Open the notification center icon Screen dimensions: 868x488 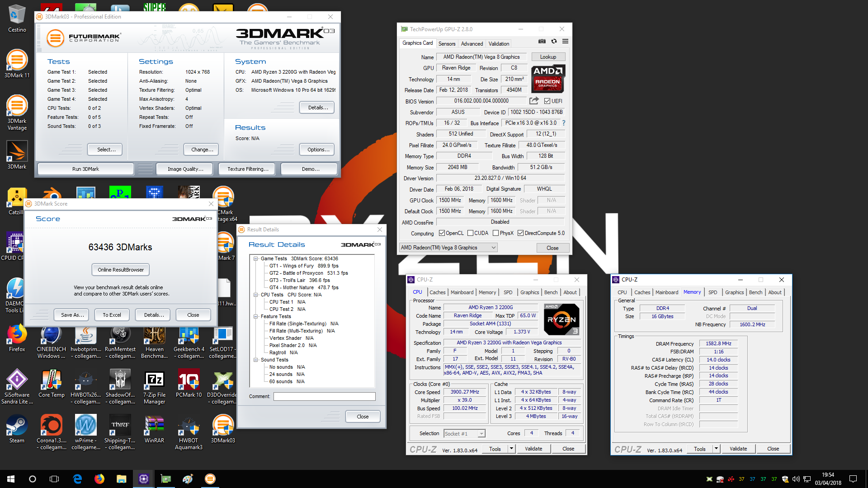click(853, 479)
